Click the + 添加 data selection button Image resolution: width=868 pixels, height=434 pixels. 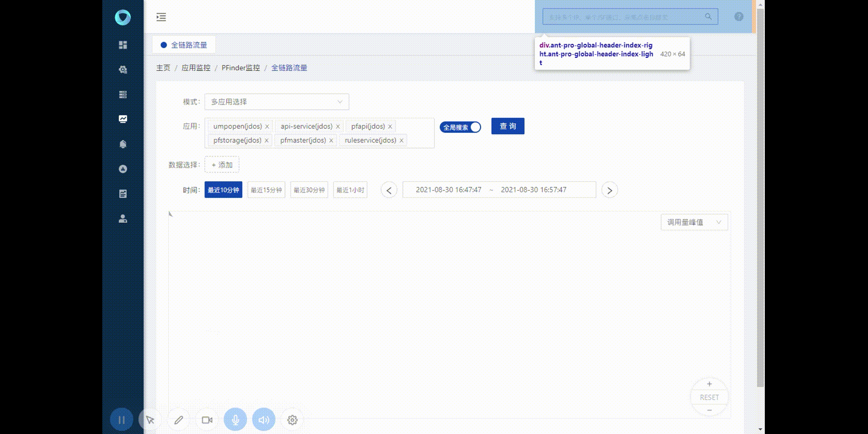(222, 165)
